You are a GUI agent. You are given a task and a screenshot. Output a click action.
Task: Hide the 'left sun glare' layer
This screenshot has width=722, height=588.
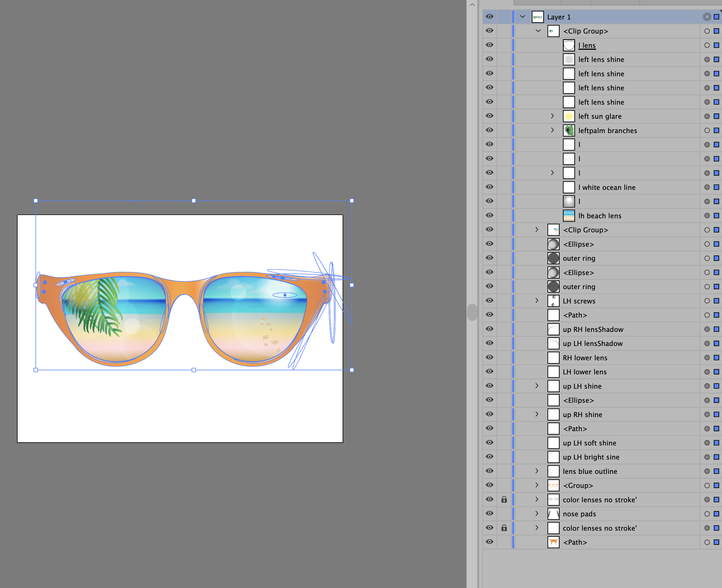coord(489,116)
